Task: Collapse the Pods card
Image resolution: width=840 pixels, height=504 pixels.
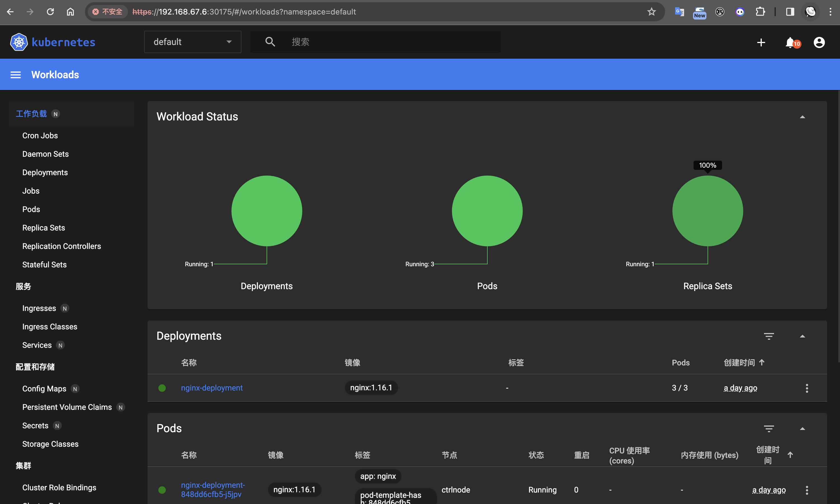Action: tap(802, 428)
